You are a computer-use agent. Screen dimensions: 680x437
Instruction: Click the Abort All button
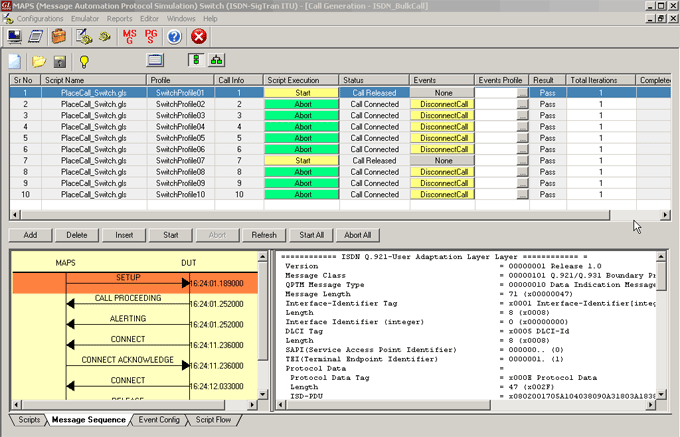coord(357,235)
